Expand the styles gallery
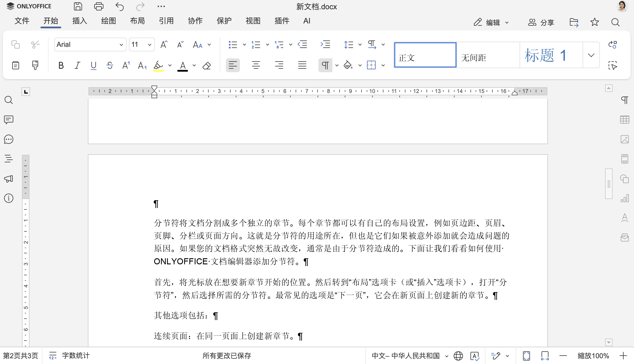This screenshot has width=634, height=364. click(x=591, y=55)
